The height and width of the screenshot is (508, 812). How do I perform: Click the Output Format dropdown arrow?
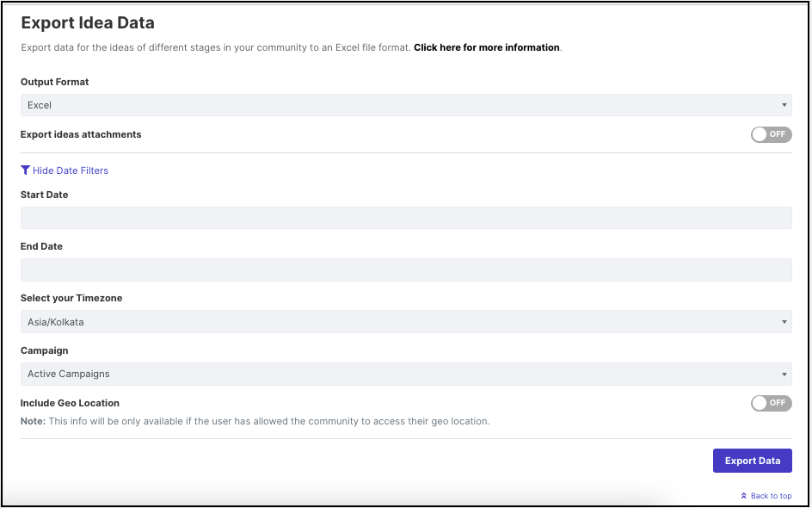tap(784, 105)
